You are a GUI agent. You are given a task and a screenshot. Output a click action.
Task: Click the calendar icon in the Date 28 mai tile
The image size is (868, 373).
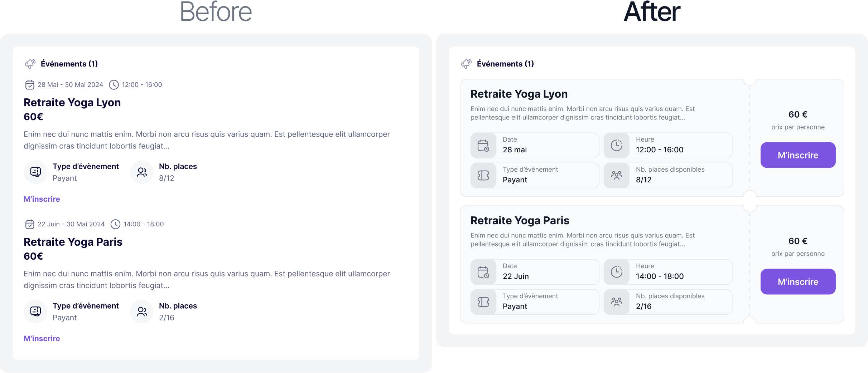click(x=483, y=146)
